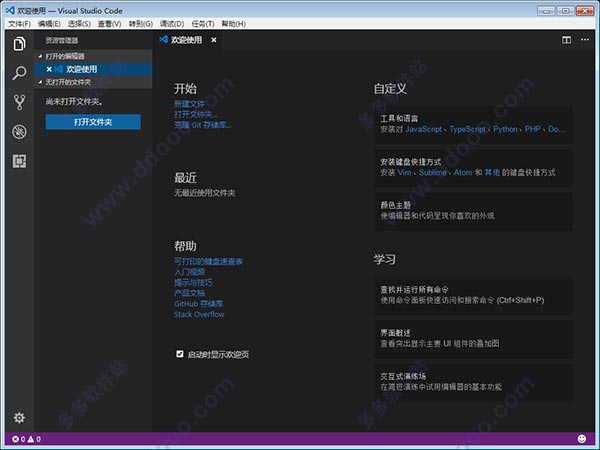Open the 编辑(E) menu

(49, 24)
